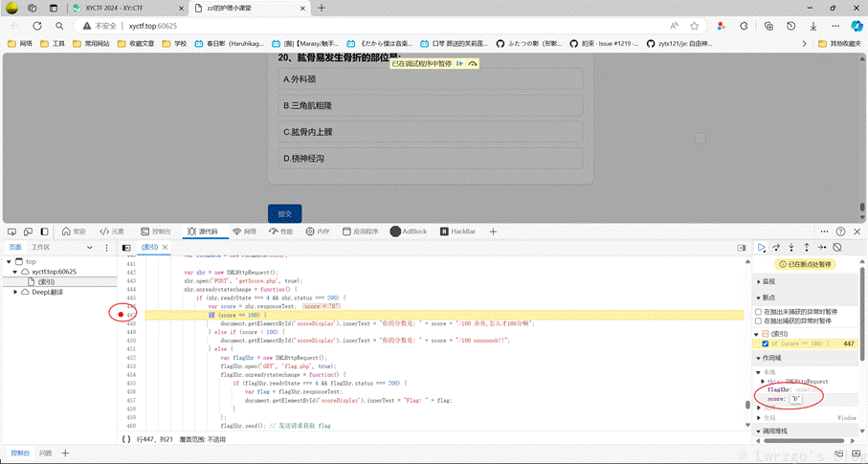The image size is (868, 464).
Task: Open DevTools help question mark icon
Action: [x=840, y=232]
